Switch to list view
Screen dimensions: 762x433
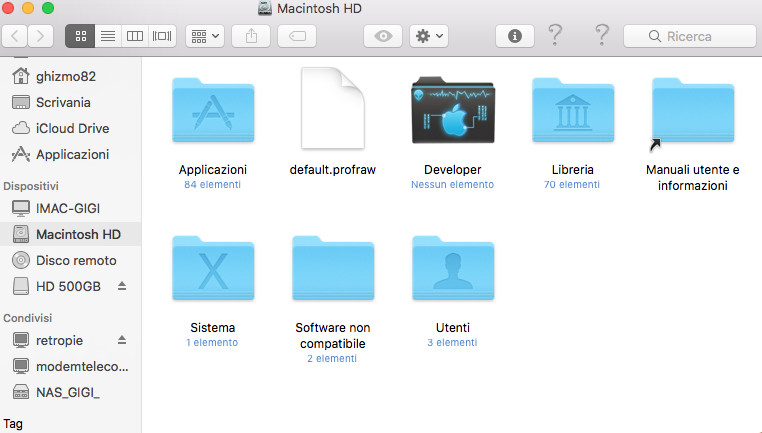108,36
